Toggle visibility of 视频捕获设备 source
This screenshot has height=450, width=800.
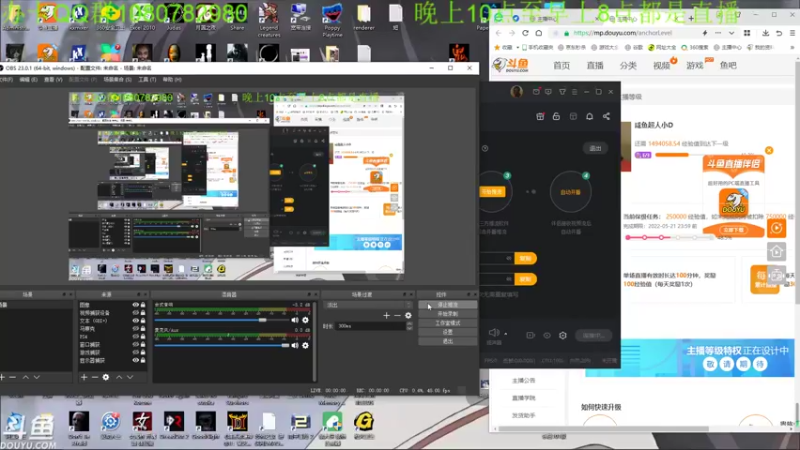(x=135, y=313)
